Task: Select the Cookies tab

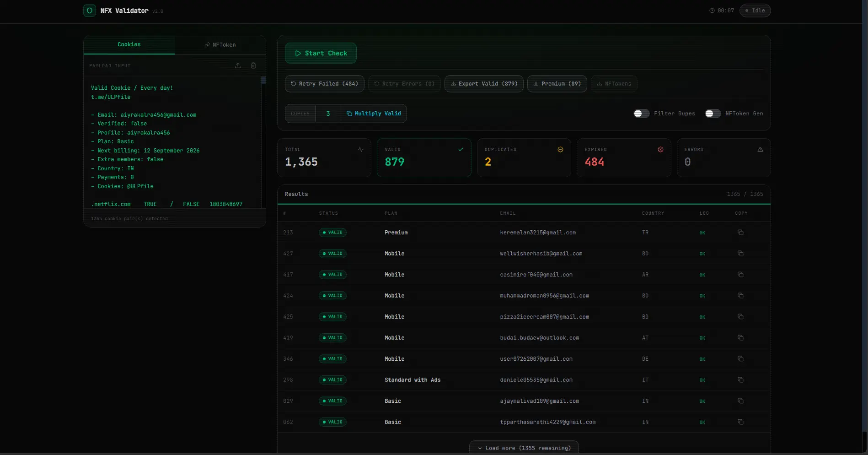Action: pyautogui.click(x=129, y=44)
